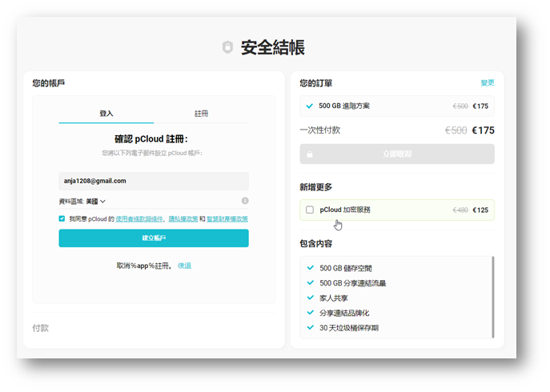This screenshot has width=550, height=392.
Task: Switch to the 註冊 tab
Action: (201, 114)
